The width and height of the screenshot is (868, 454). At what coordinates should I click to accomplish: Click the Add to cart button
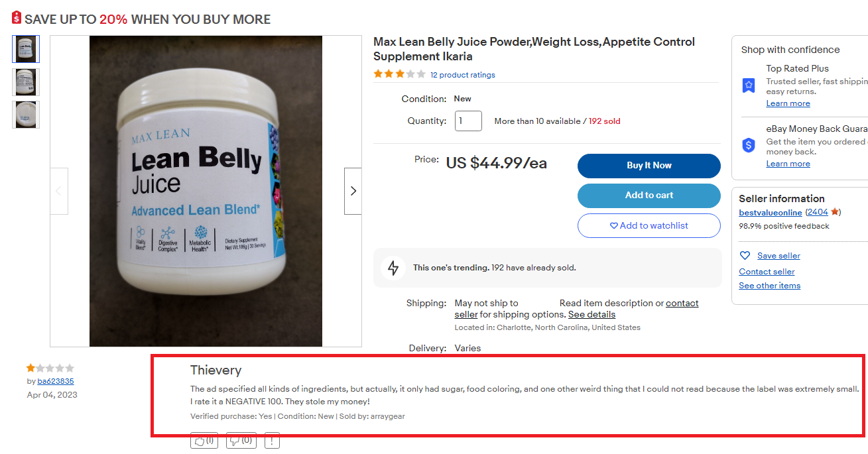(x=649, y=196)
